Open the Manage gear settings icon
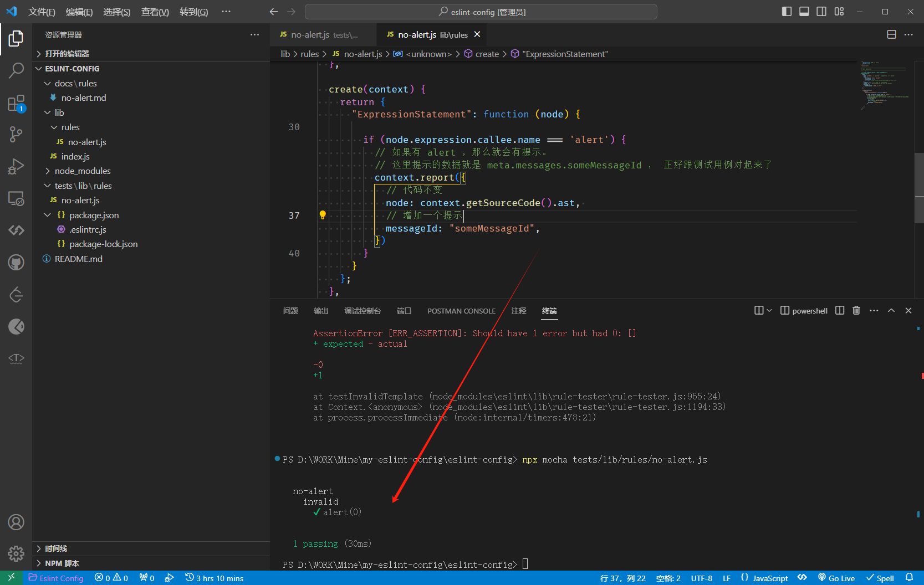Viewport: 924px width, 585px height. click(x=16, y=553)
